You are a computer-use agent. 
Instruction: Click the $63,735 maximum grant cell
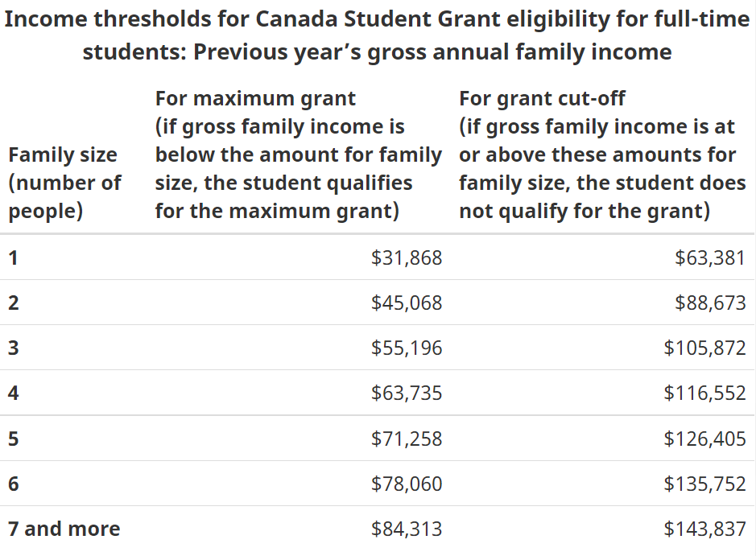point(407,393)
